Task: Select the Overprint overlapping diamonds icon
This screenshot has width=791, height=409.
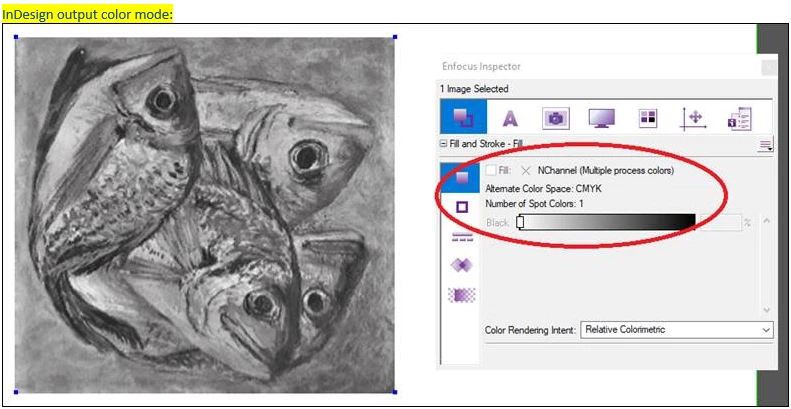Action: [x=461, y=265]
